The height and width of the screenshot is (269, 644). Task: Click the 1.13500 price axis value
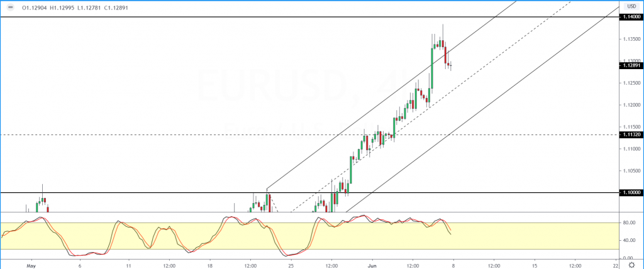(630, 40)
